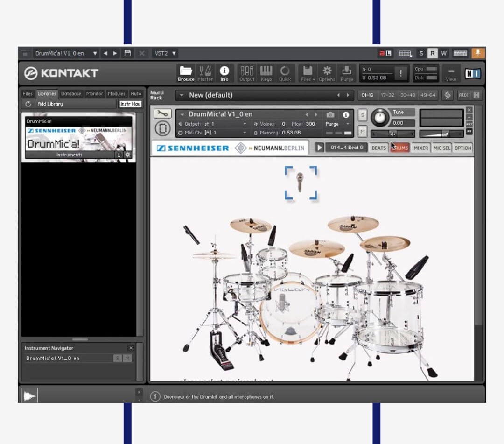Open the Browse folder icon in Kontakt toolbar
Screen dimensions: 504x444
point(186,73)
